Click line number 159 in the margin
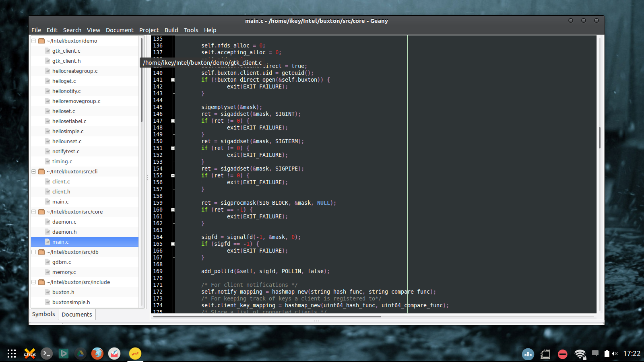The image size is (644, 362). pos(158,203)
